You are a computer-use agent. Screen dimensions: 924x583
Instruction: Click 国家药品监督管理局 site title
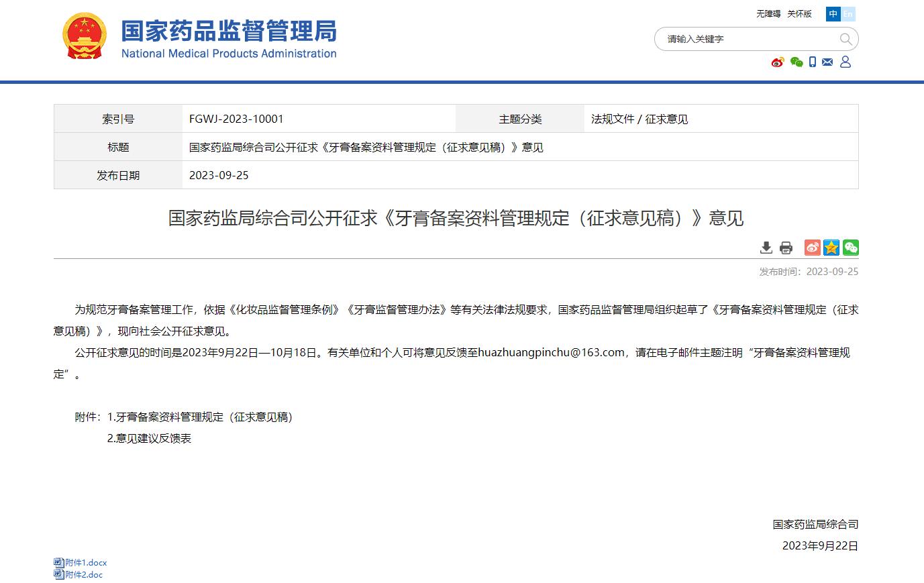229,31
